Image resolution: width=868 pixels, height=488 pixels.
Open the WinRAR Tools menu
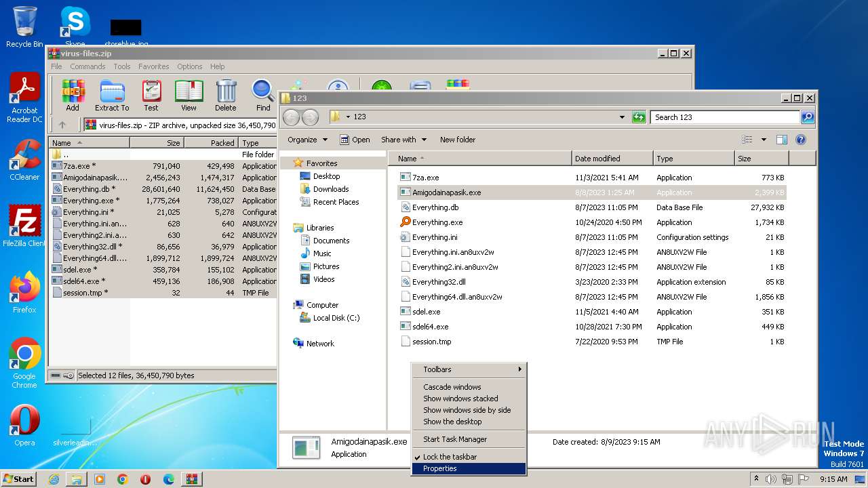pyautogui.click(x=122, y=66)
